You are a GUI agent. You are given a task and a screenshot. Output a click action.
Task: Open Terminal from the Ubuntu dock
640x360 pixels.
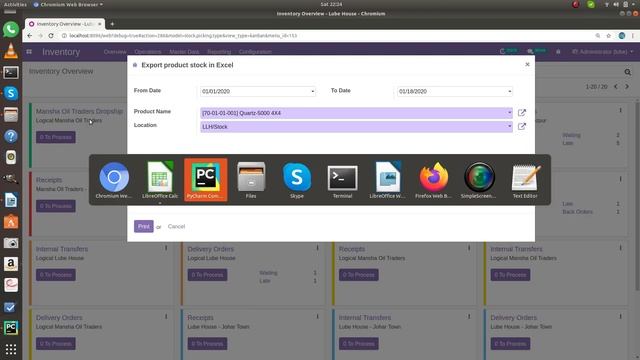pyautogui.click(x=11, y=73)
